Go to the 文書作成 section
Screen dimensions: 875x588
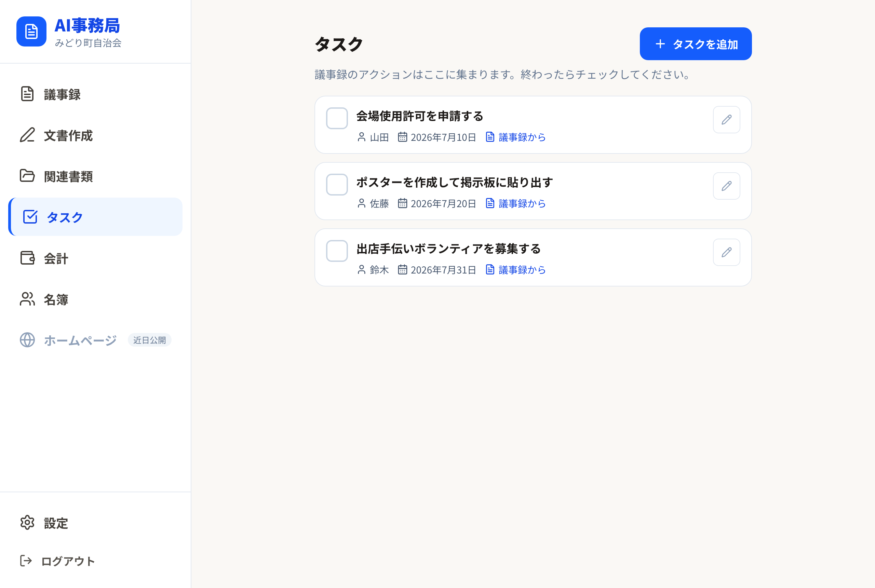pos(95,135)
